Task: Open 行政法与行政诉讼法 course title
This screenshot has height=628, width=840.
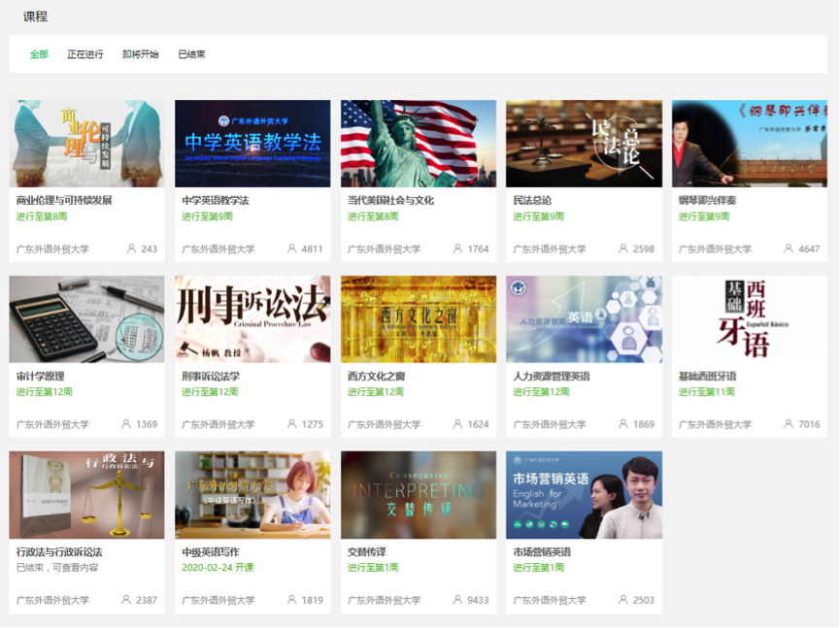Action: point(59,552)
